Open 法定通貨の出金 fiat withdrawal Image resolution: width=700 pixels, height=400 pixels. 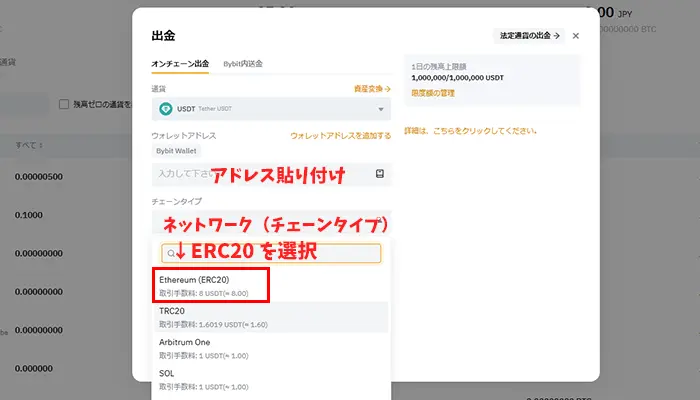coord(529,36)
